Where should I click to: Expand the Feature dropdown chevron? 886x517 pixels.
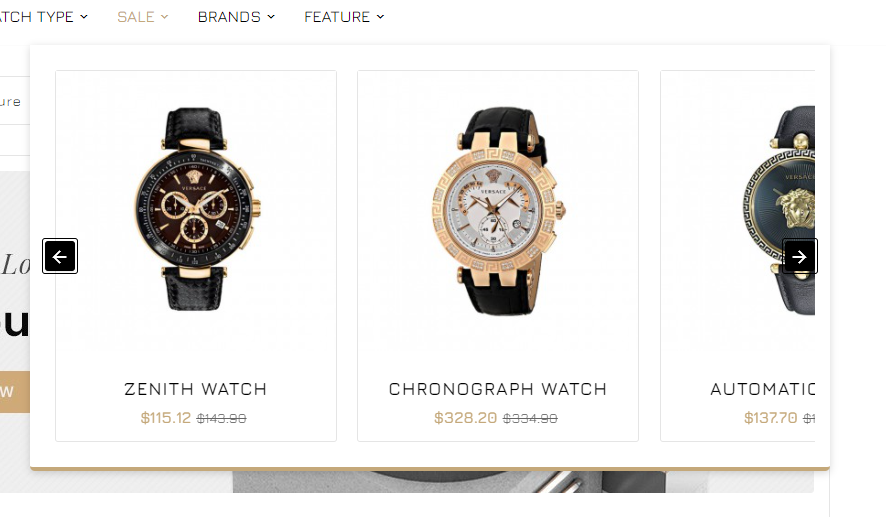(381, 17)
